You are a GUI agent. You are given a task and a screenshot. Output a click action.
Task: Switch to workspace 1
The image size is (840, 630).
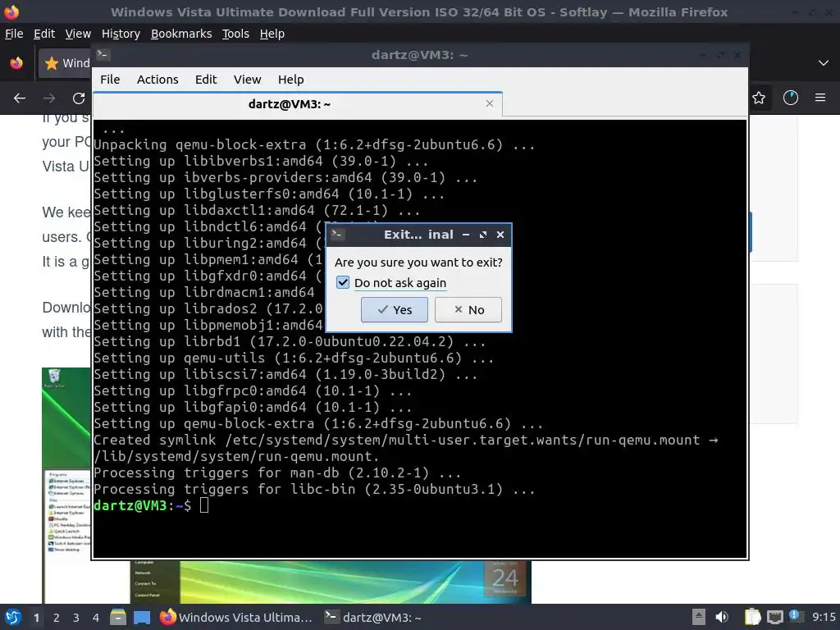(x=36, y=618)
